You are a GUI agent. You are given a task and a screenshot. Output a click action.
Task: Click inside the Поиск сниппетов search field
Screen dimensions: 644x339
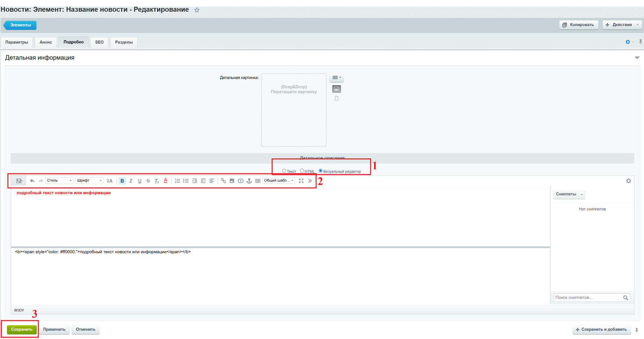[x=591, y=298]
